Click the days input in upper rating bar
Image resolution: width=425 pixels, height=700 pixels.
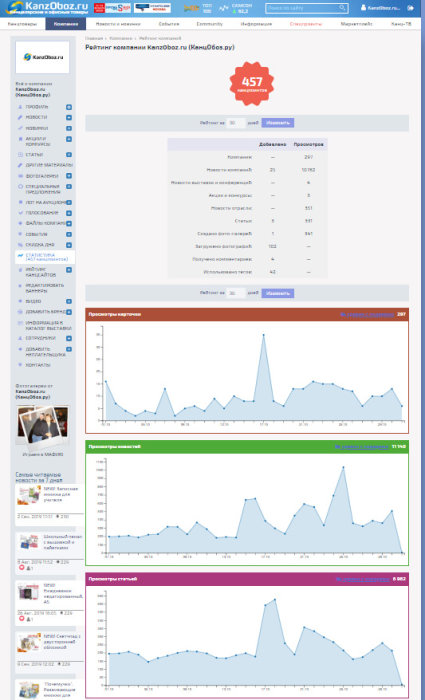pyautogui.click(x=235, y=123)
